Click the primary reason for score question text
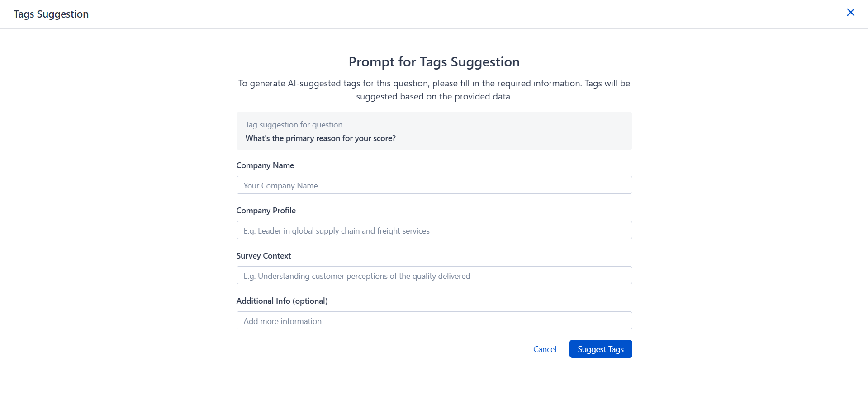 click(x=320, y=138)
